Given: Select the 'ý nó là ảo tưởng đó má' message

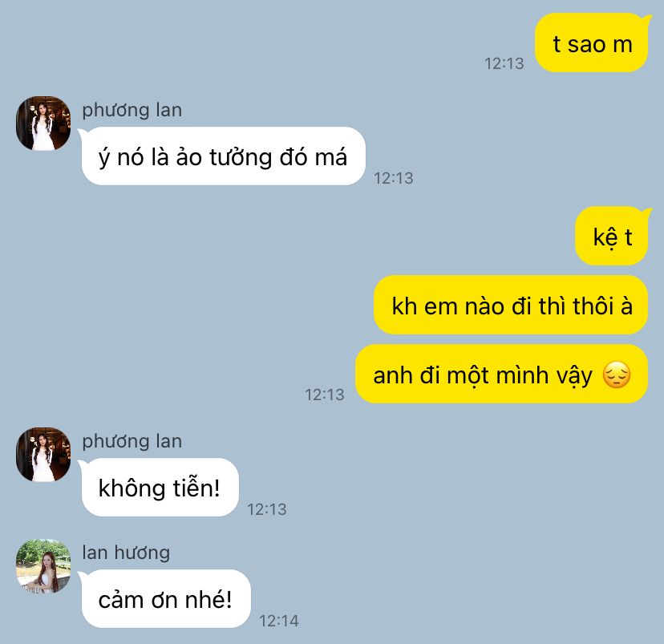Looking at the screenshot, I should (223, 156).
